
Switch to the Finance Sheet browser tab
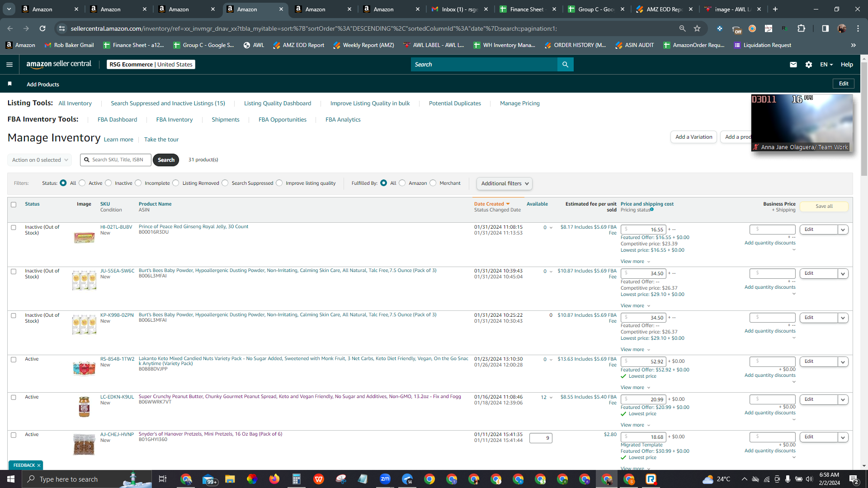[x=528, y=9]
